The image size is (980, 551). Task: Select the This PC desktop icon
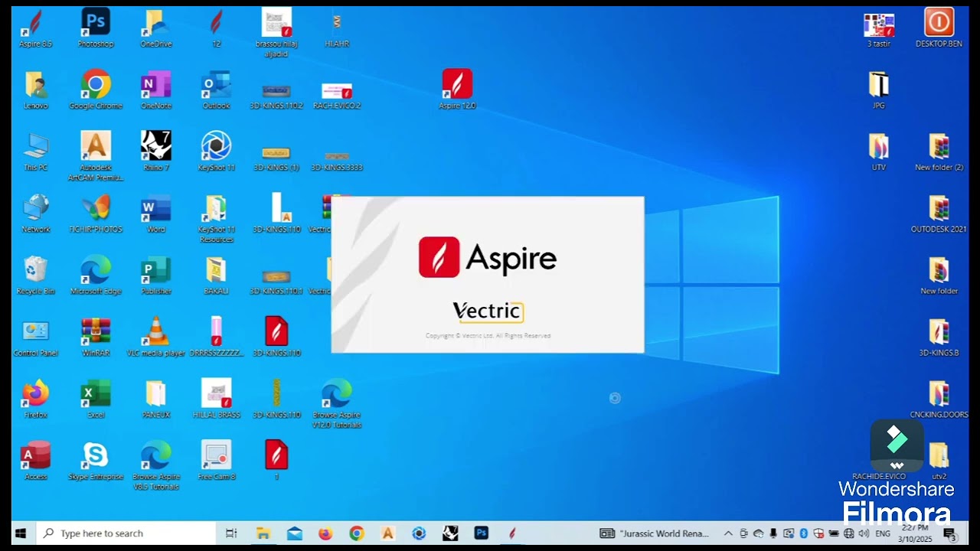coord(35,152)
